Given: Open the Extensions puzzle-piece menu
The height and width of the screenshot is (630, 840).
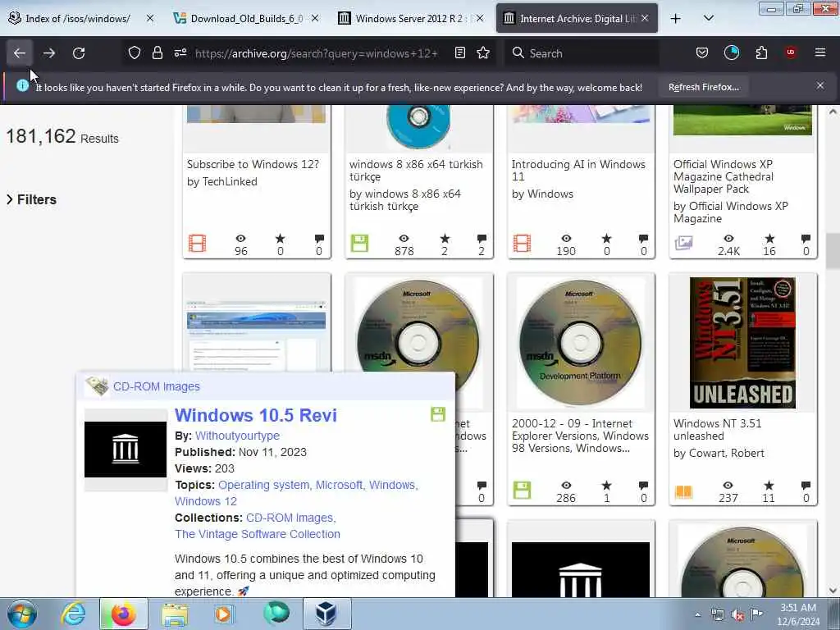Looking at the screenshot, I should [761, 53].
